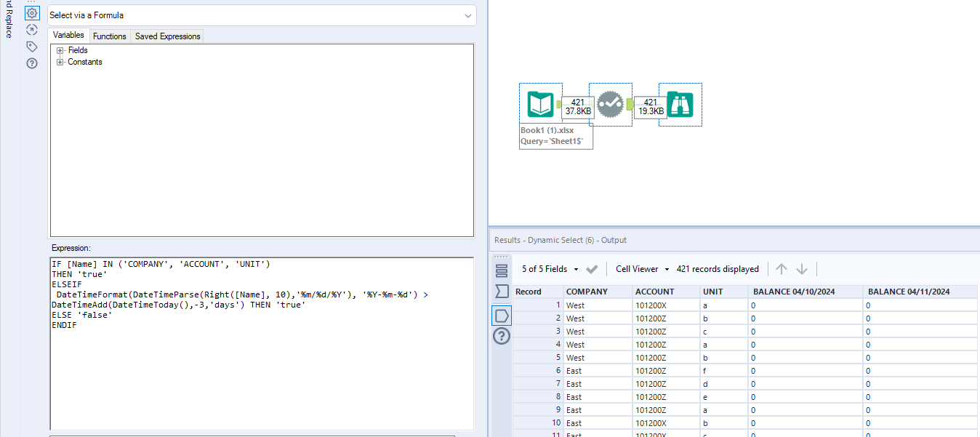Image resolution: width=980 pixels, height=437 pixels.
Task: Switch to the Saved Expressions tab
Action: coord(167,36)
